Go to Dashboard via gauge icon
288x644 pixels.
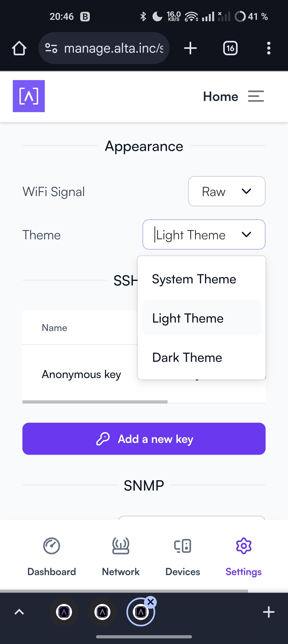pos(51,546)
